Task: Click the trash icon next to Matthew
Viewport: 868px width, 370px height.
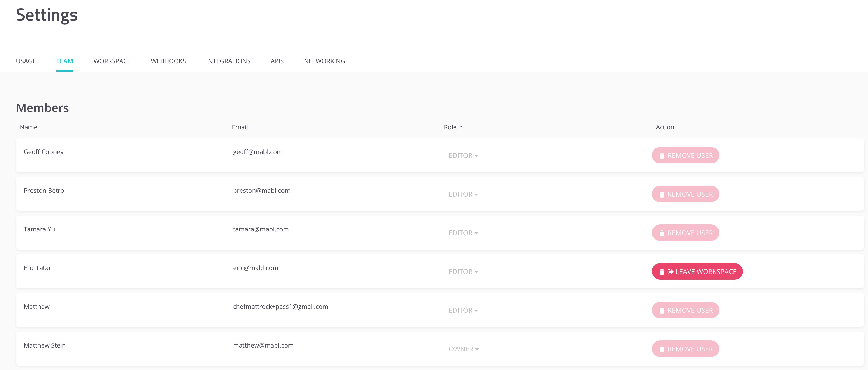Action: [x=662, y=310]
